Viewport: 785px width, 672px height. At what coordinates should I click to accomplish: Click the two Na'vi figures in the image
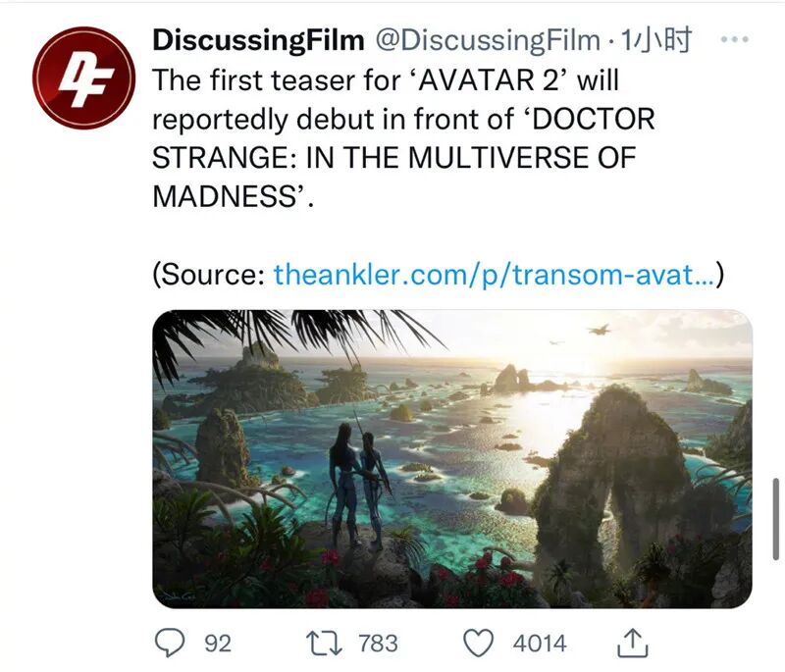[358, 483]
